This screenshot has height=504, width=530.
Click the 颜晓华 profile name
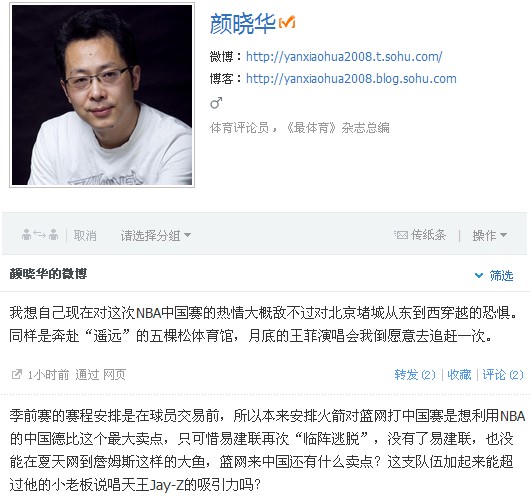(x=242, y=24)
